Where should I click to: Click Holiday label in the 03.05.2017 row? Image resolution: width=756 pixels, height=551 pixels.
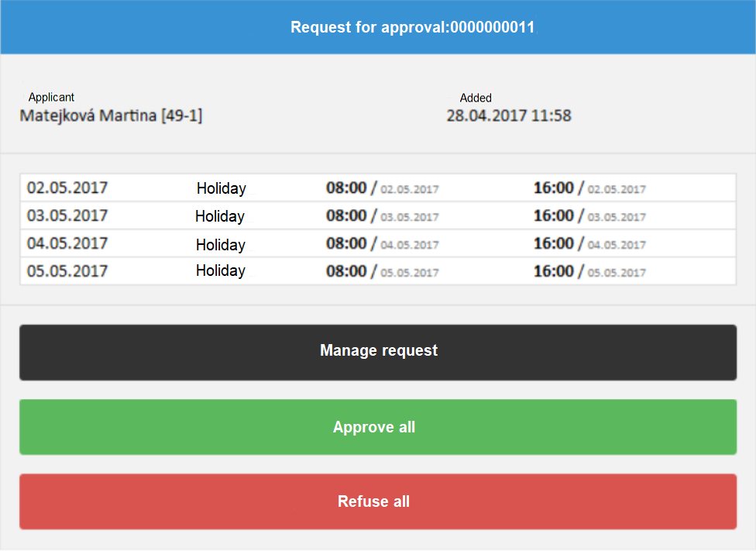pyautogui.click(x=220, y=216)
